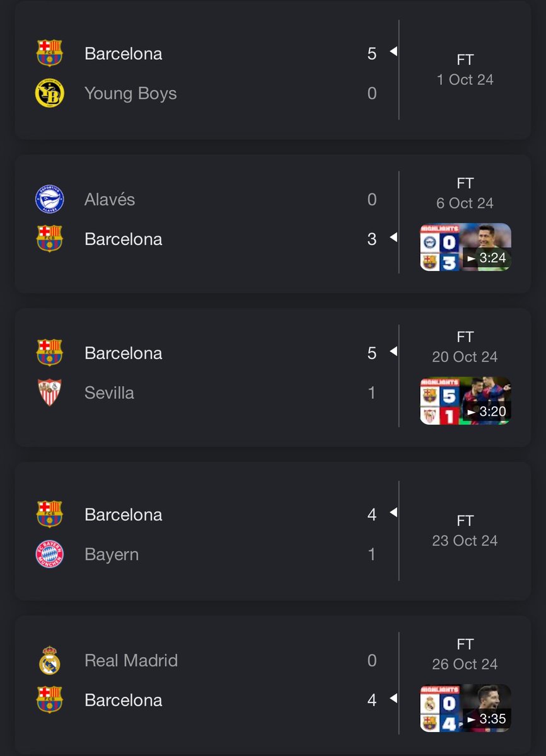546x756 pixels.
Task: Play the Real Madrid 0-4 highlights video
Action: tap(465, 708)
